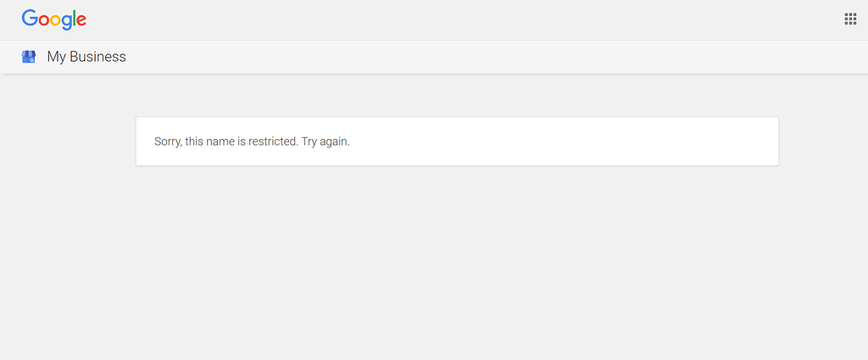This screenshot has width=868, height=360.
Task: Click the final red e in Google logo
Action: point(81,20)
